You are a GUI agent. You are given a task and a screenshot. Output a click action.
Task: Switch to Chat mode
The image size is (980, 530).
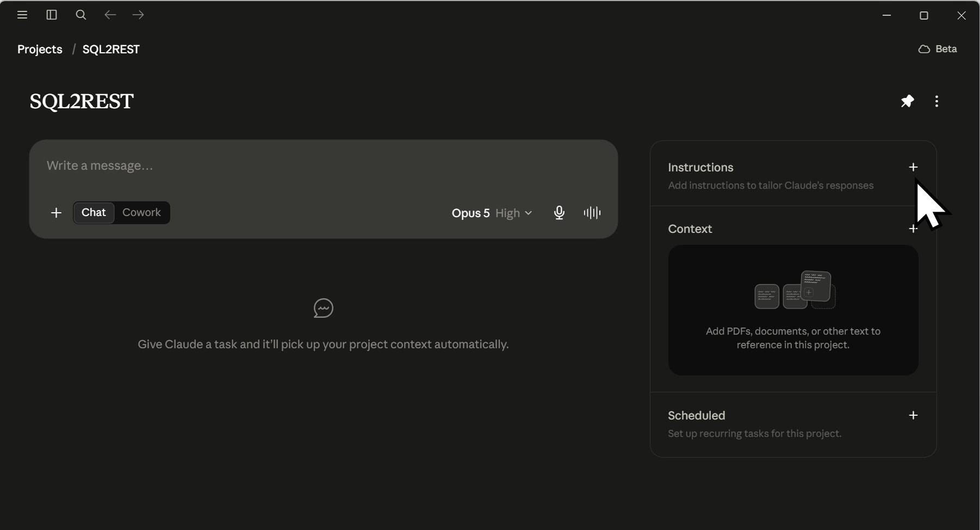(x=94, y=213)
